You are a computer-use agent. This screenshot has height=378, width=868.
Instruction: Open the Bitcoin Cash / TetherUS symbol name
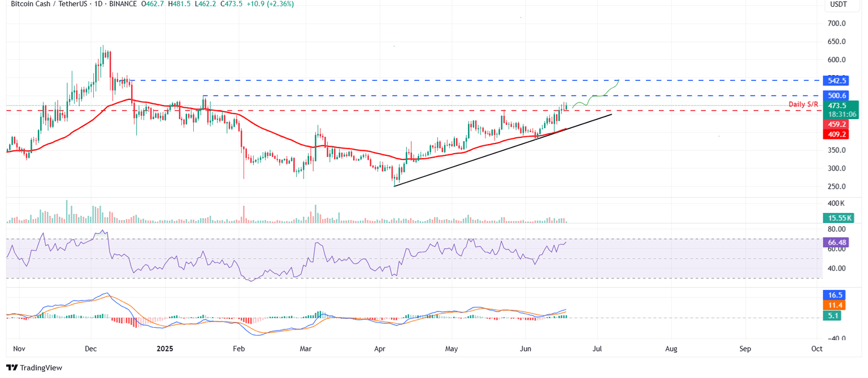[x=48, y=5]
